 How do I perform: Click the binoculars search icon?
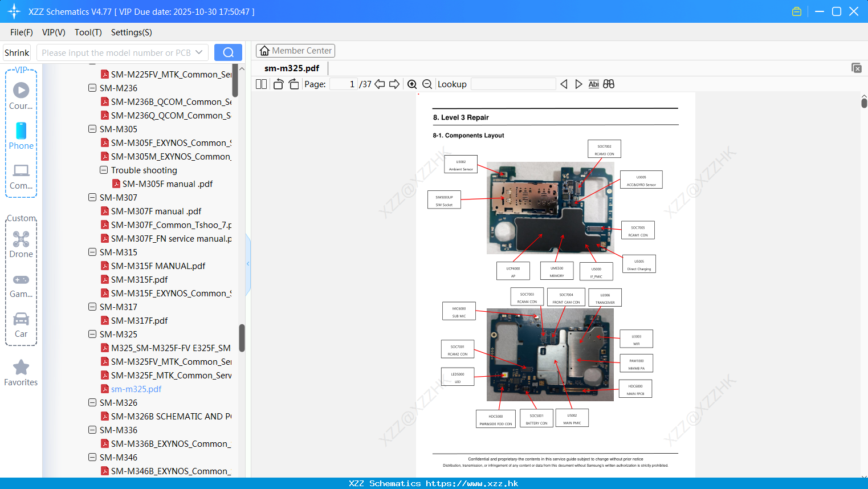[x=609, y=84]
